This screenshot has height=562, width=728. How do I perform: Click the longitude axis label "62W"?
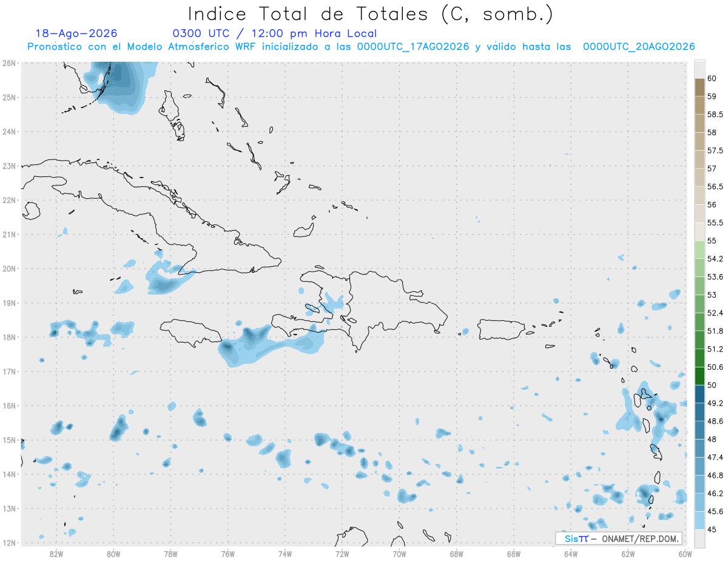pos(628,554)
